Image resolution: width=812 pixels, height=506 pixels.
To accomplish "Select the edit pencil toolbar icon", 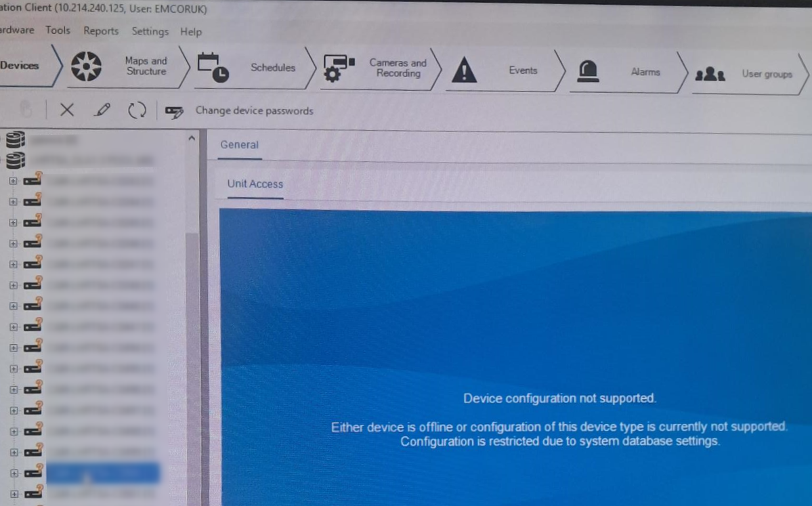I will click(x=102, y=110).
